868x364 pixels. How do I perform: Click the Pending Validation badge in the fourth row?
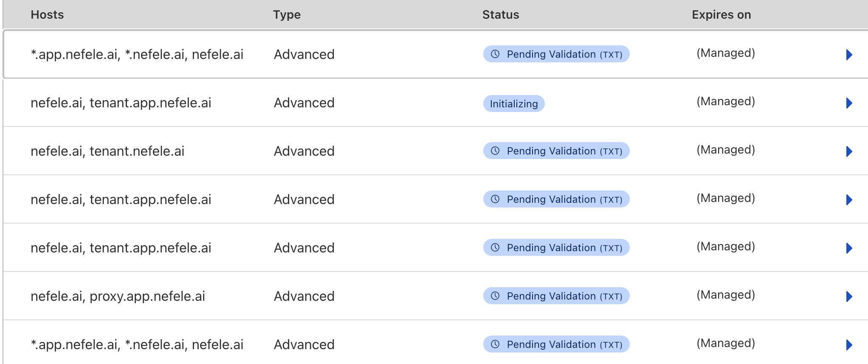(x=556, y=199)
